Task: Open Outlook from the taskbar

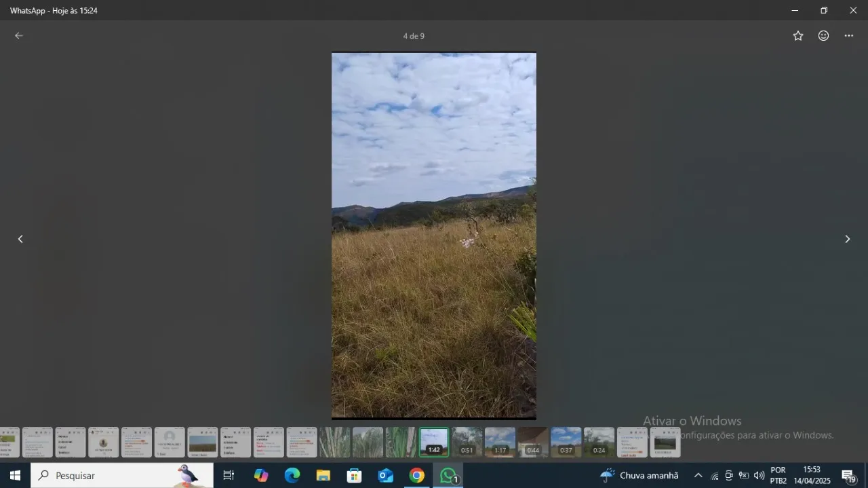Action: [386, 476]
